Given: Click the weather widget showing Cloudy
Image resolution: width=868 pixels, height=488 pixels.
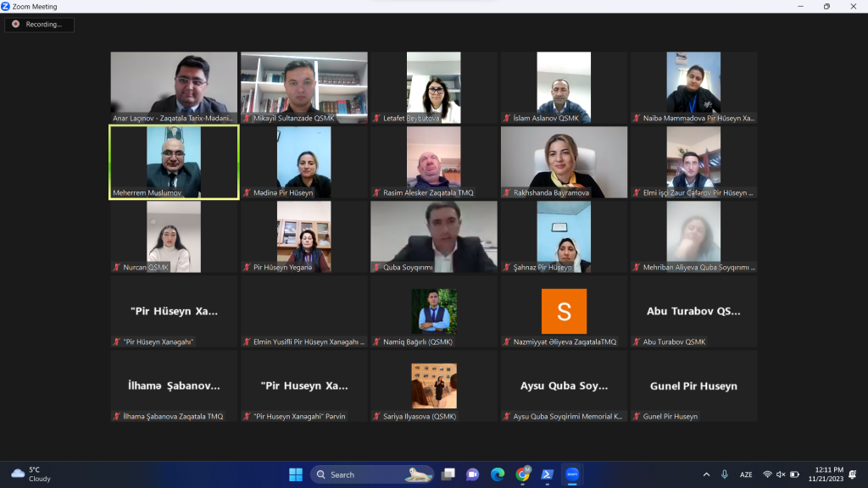Looking at the screenshot, I should (x=32, y=474).
